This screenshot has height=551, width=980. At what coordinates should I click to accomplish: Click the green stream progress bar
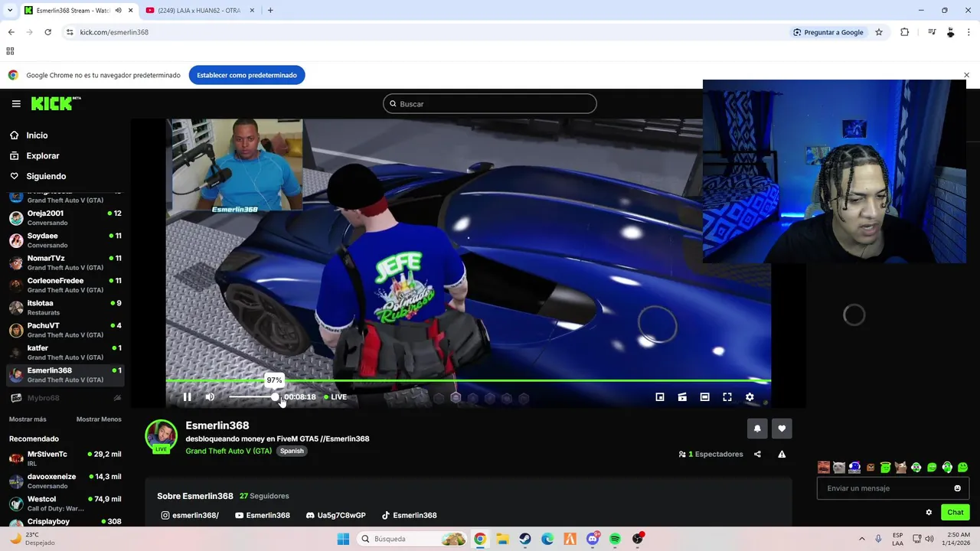tap(468, 380)
